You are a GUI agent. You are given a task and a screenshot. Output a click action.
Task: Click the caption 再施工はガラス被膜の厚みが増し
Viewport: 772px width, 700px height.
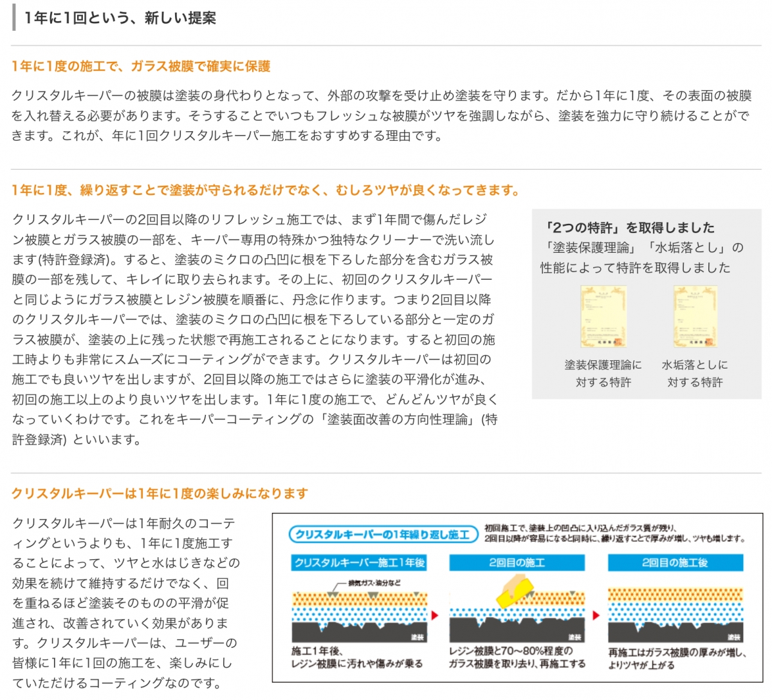click(x=677, y=652)
